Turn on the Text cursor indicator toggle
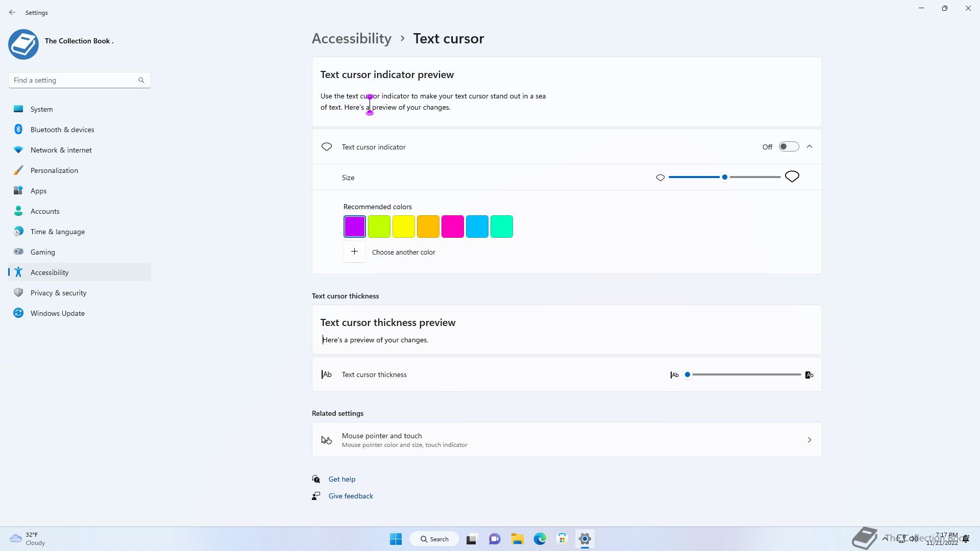 click(x=789, y=147)
